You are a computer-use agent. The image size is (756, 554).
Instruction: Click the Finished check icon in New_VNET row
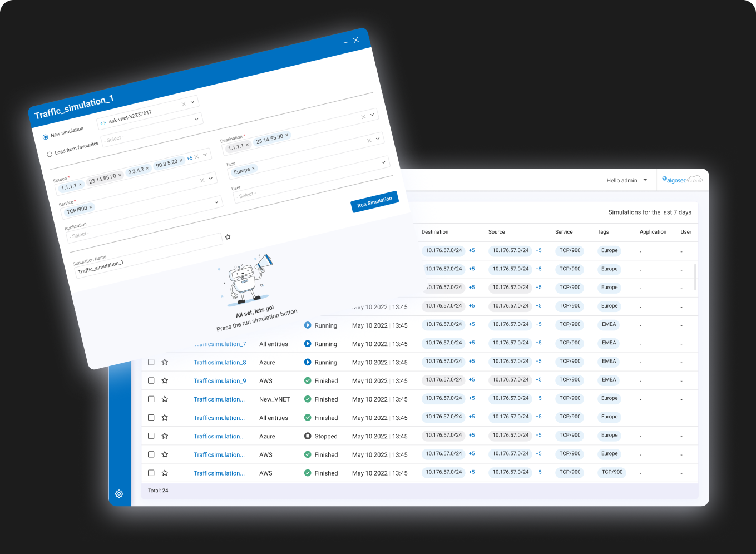308,399
